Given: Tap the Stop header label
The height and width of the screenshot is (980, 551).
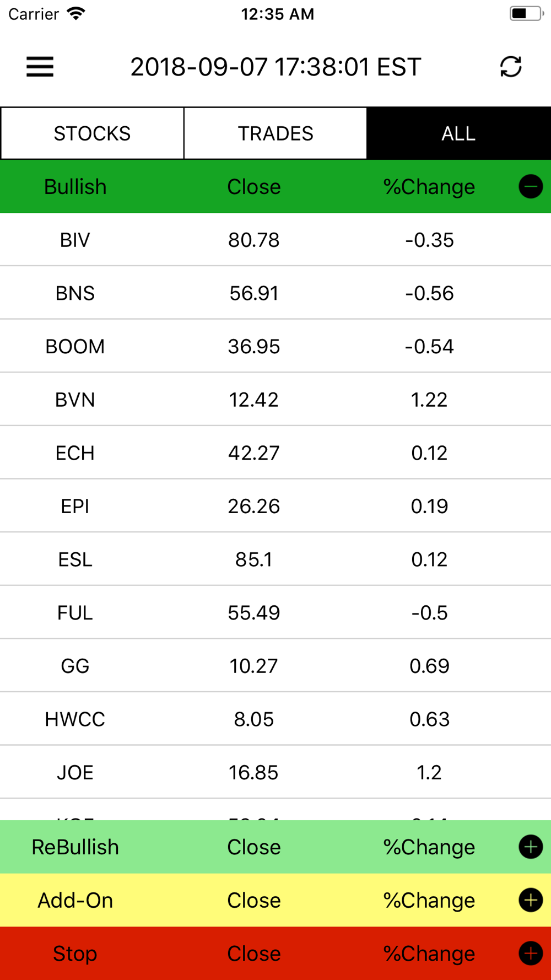Looking at the screenshot, I should (x=75, y=954).
